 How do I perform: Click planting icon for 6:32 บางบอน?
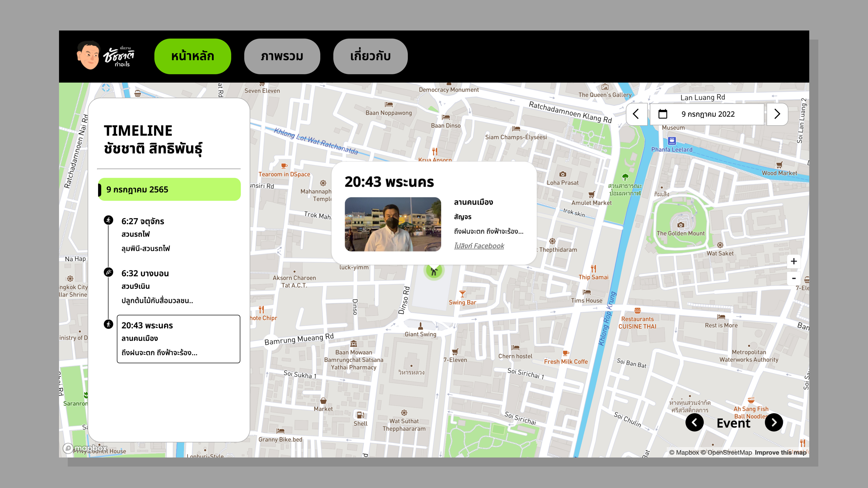pyautogui.click(x=108, y=272)
